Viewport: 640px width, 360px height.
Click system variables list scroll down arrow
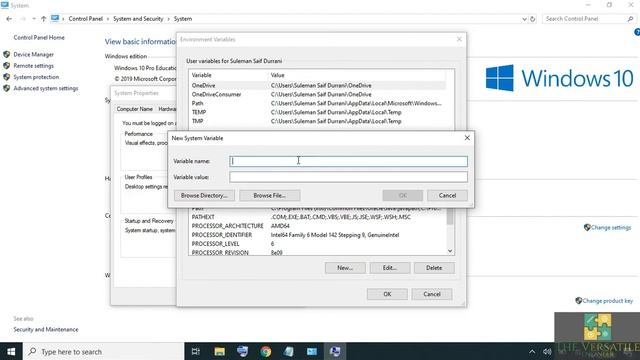click(x=450, y=251)
